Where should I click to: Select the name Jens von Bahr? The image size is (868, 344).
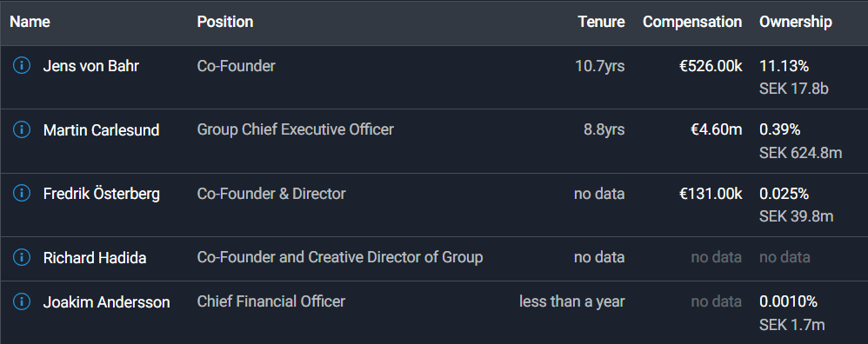pos(91,66)
